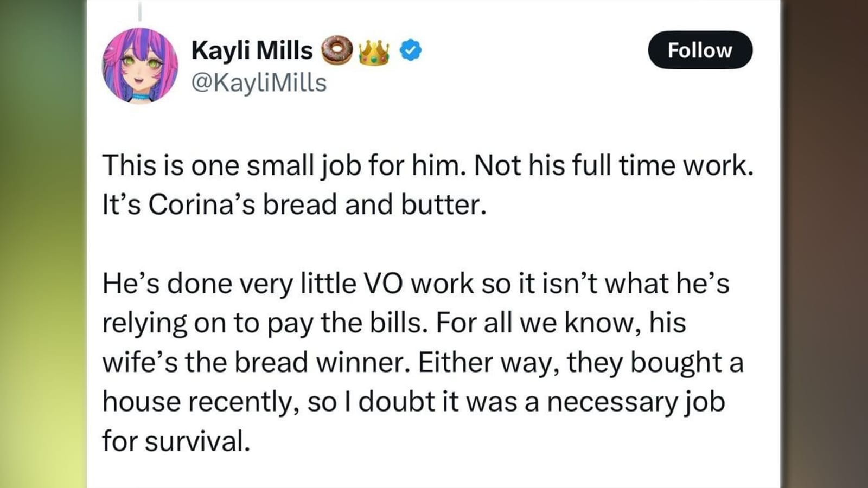The image size is (868, 488).
Task: Click the final line "for survival."
Action: [176, 441]
